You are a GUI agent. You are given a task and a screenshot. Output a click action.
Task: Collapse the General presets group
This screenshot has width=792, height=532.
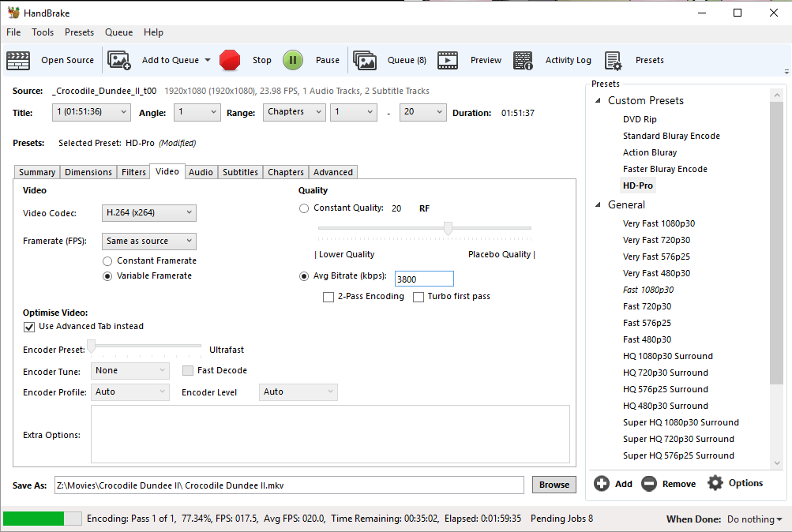[598, 204]
